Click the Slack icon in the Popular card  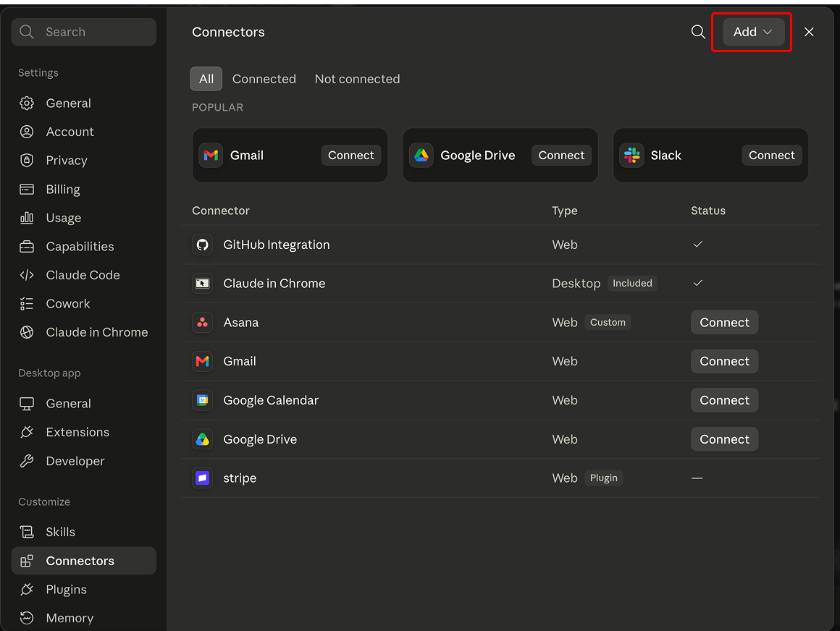point(631,155)
